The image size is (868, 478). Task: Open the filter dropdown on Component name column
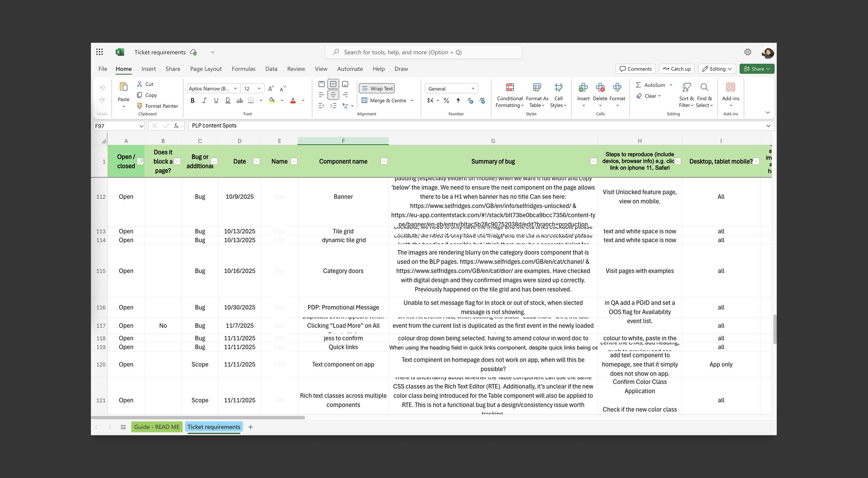(x=384, y=161)
